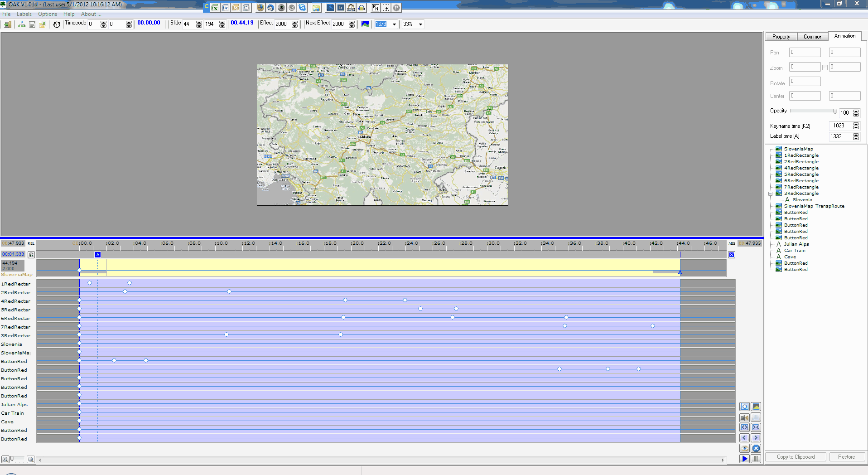The height and width of the screenshot is (475, 868).
Task: Click the magnet snap icon on timeline
Action: 31,255
